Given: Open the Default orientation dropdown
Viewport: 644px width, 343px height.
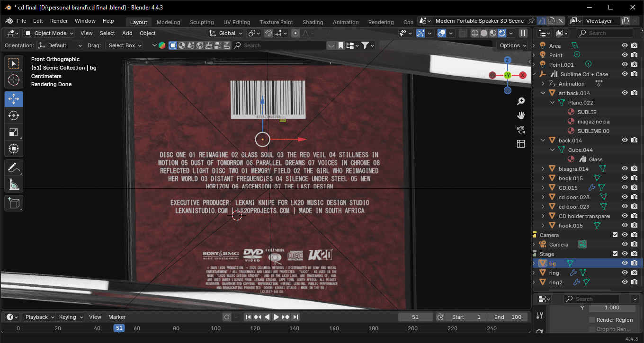Looking at the screenshot, I should pyautogui.click(x=60, y=45).
